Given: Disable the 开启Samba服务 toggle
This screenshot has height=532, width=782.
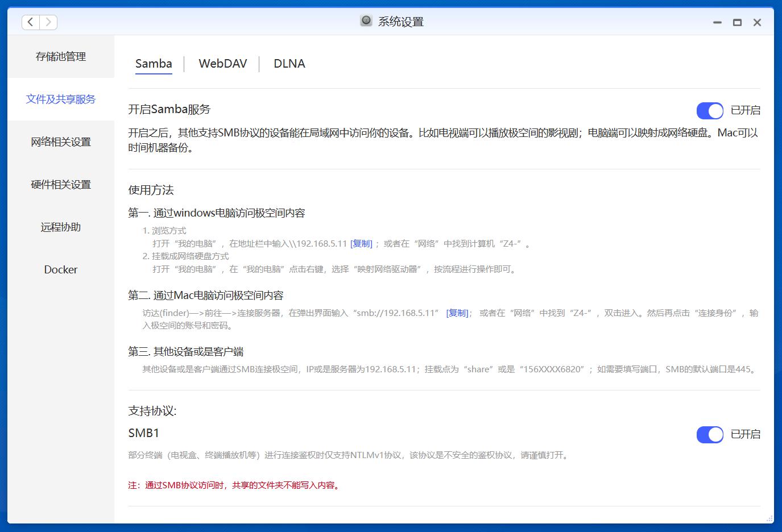Looking at the screenshot, I should (x=709, y=110).
